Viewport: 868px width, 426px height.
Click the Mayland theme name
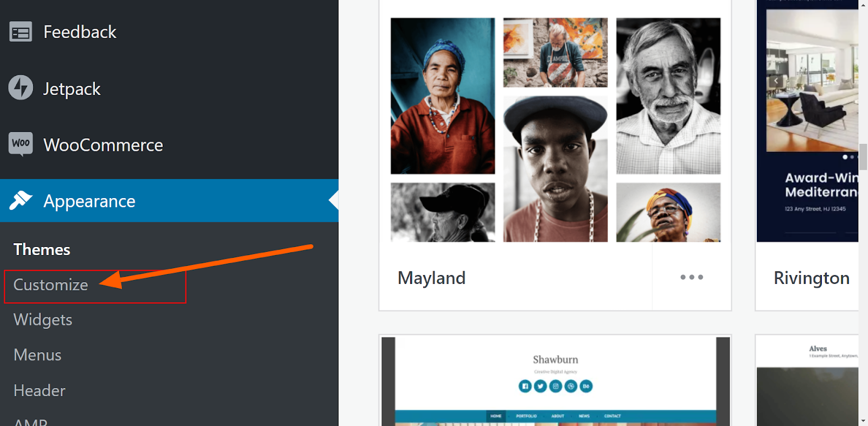pyautogui.click(x=431, y=278)
